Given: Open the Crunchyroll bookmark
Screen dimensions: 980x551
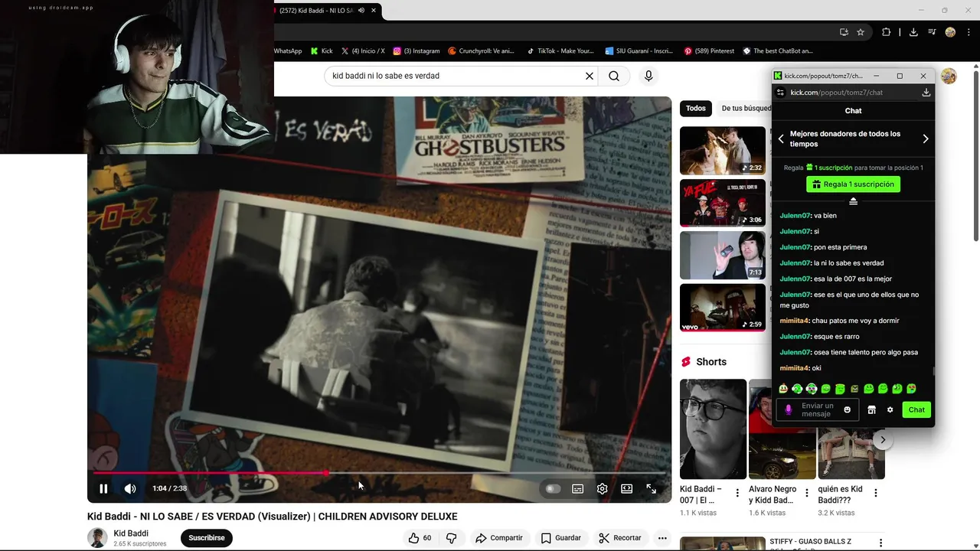Looking at the screenshot, I should click(x=481, y=51).
